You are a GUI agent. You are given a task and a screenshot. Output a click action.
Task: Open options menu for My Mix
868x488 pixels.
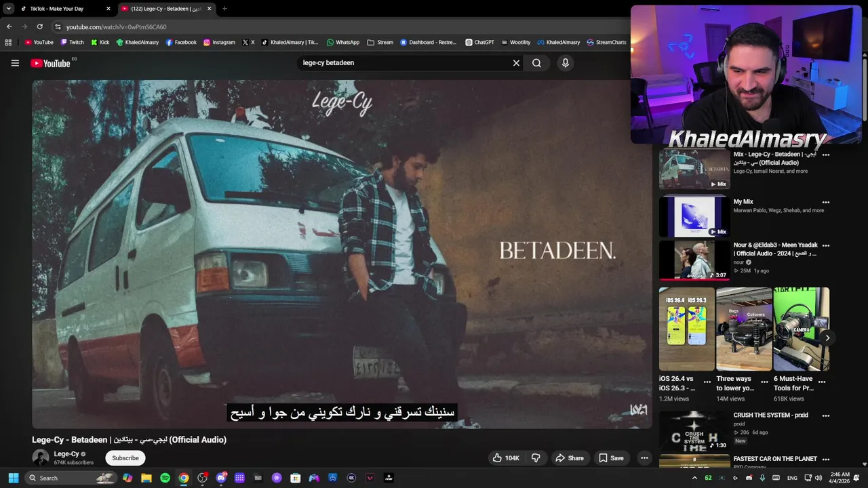tap(826, 202)
